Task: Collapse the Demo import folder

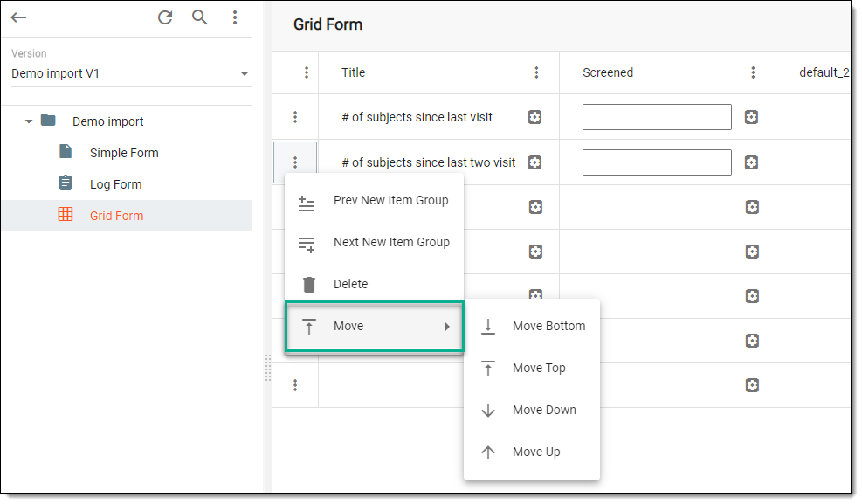Action: click(x=29, y=121)
